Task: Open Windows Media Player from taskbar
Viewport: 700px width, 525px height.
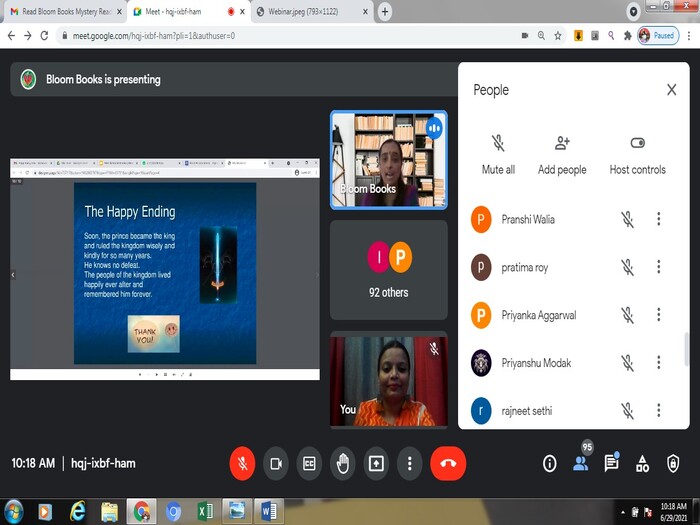Action: pyautogui.click(x=45, y=512)
